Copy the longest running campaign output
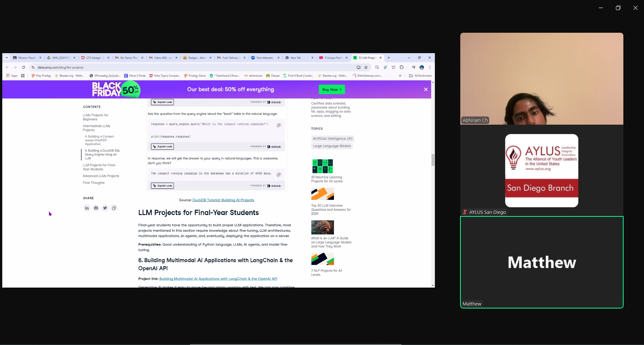644x345 pixels. point(279,175)
